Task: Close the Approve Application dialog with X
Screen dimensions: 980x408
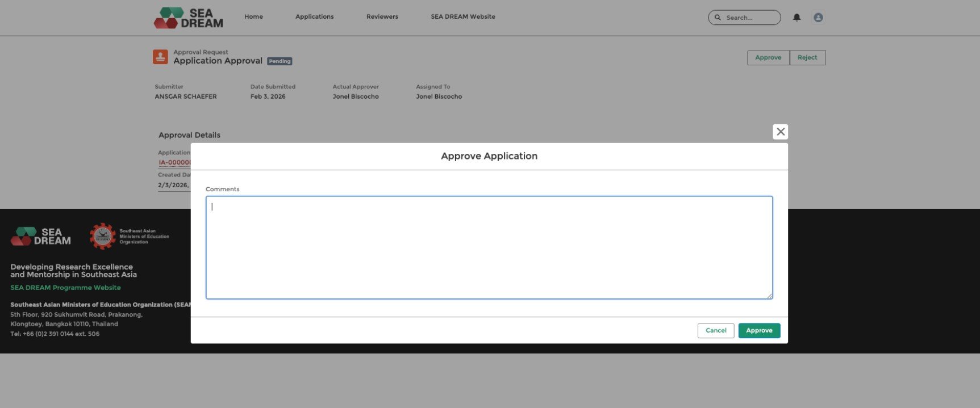Action: 781,132
